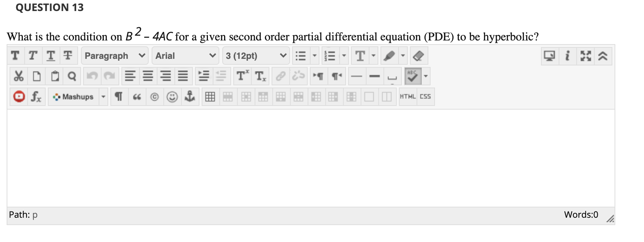The width and height of the screenshot is (644, 242).
Task: Toggle italic formatting
Action: [x=33, y=56]
